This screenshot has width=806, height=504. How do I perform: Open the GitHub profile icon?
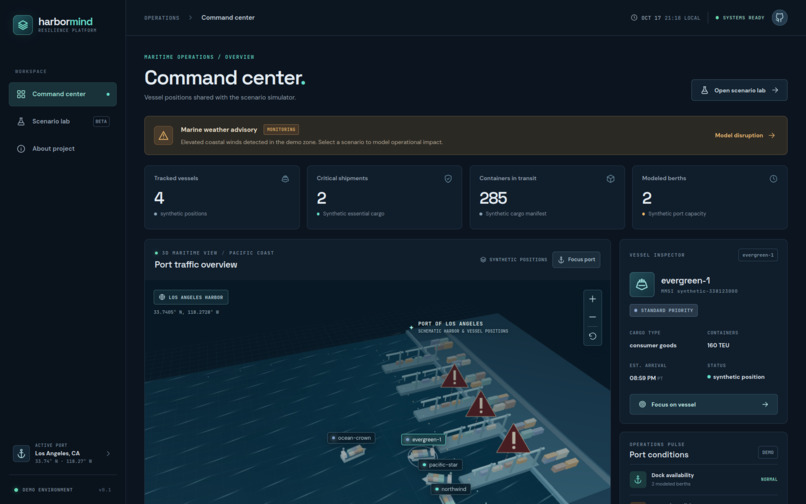(779, 17)
